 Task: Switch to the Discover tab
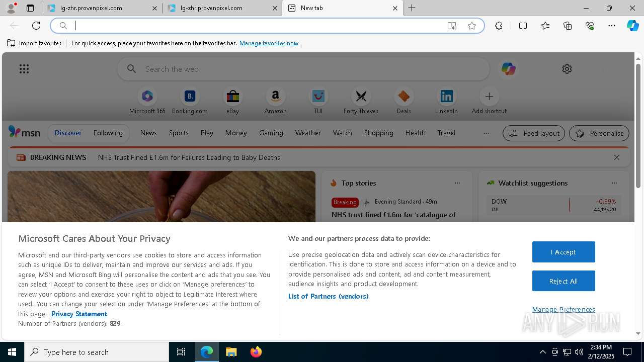(x=68, y=133)
